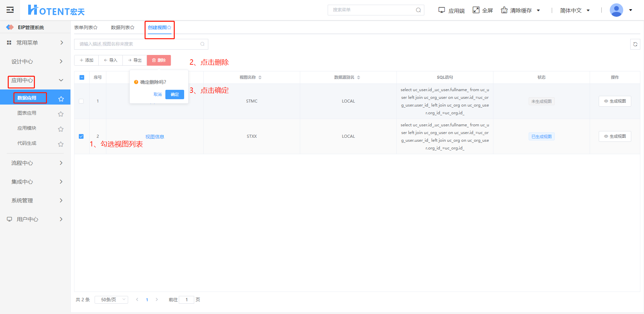This screenshot has height=314, width=644.
Task: Click search icon in view search box
Action: [x=203, y=44]
